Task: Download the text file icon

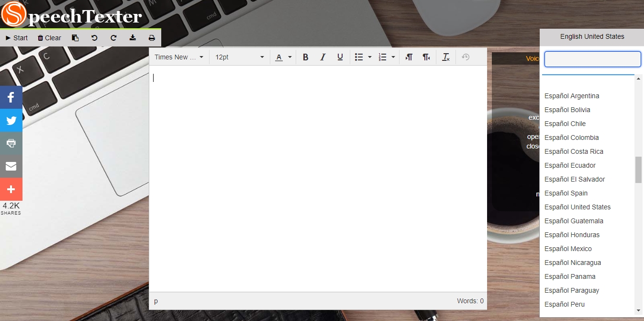Action: point(133,38)
